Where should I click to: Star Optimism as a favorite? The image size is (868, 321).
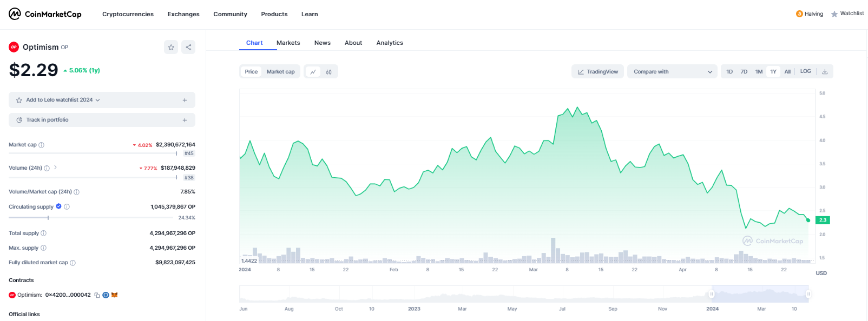pos(171,47)
